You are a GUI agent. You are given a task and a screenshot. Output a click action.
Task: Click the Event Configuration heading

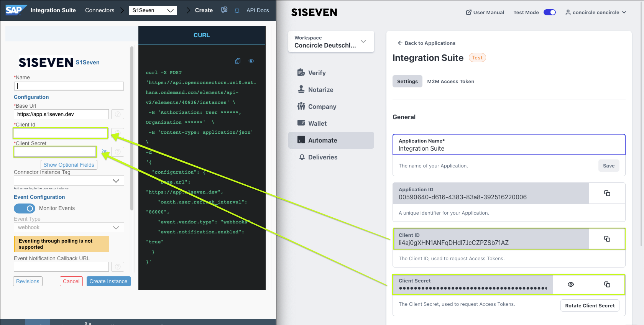[39, 197]
